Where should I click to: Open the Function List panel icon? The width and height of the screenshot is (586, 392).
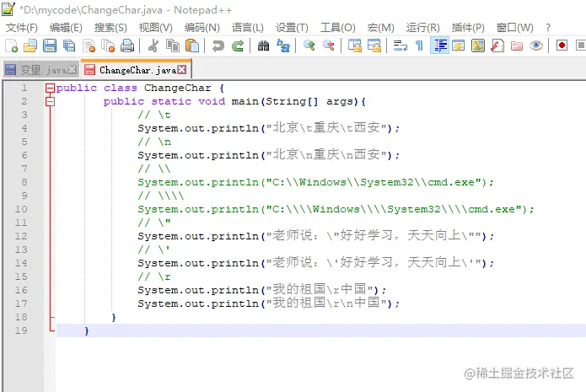click(497, 46)
